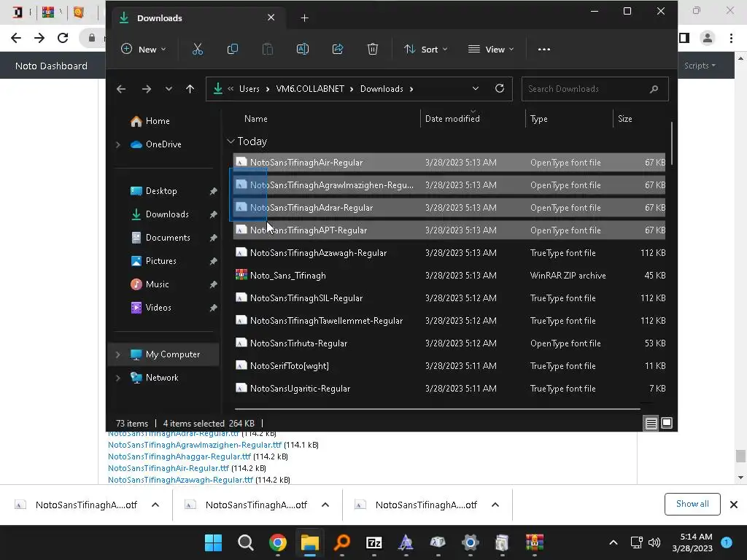The height and width of the screenshot is (560, 747).
Task: Open Chrome profile avatar icon
Action: (708, 38)
